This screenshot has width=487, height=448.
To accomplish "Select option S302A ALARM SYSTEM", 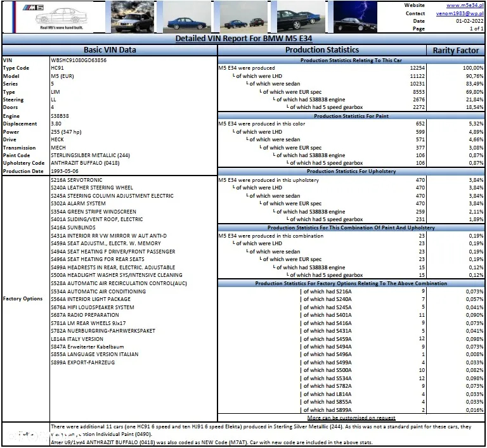I will point(78,203).
